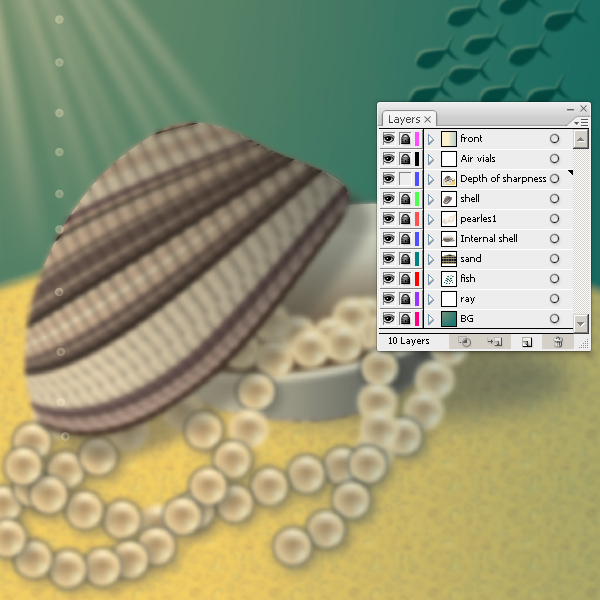
Task: Unlock the shell layer
Action: 405,199
